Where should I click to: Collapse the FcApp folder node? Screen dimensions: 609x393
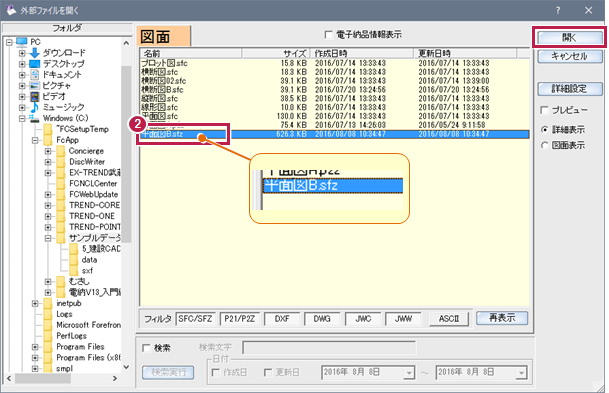coord(35,140)
